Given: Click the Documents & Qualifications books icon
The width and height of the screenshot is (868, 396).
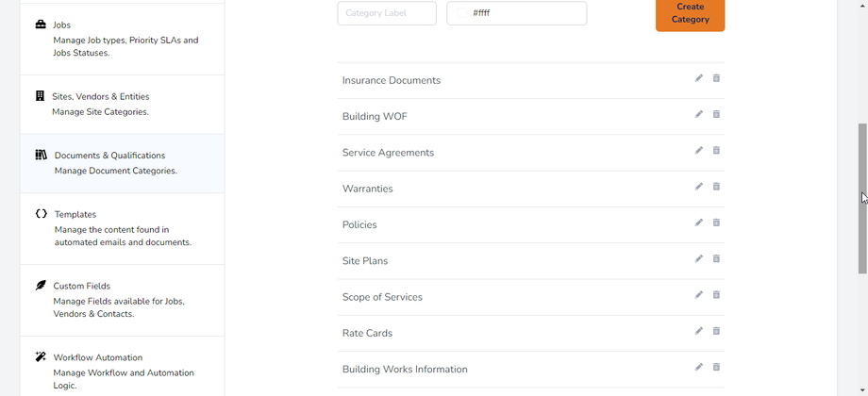Looking at the screenshot, I should pyautogui.click(x=41, y=155).
